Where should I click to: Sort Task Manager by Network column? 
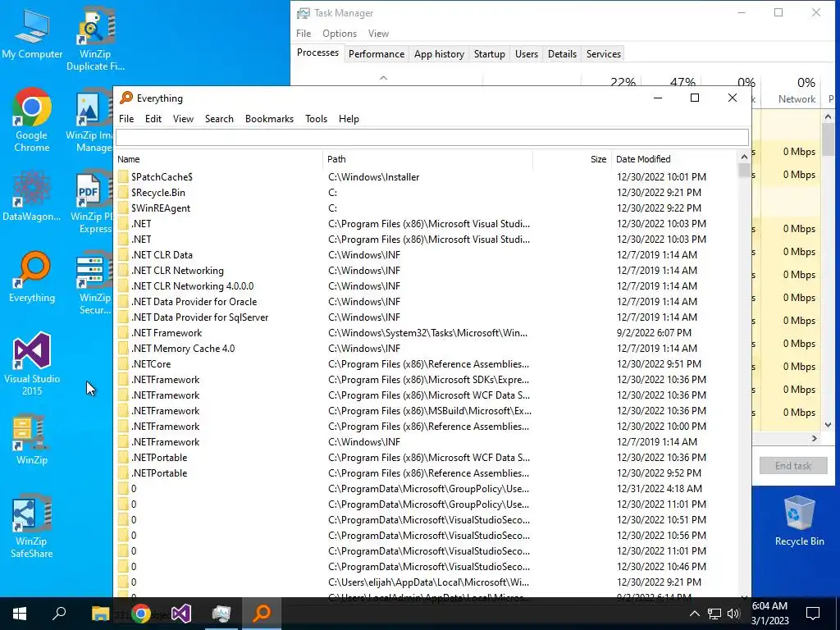tap(791, 90)
